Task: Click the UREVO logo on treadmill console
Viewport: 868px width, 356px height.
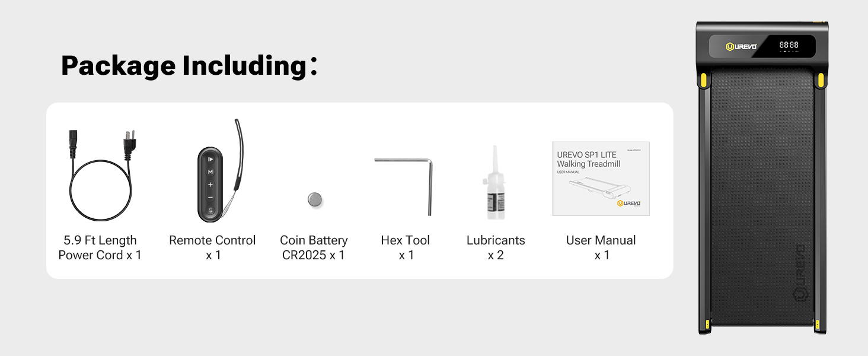Action: click(x=741, y=46)
